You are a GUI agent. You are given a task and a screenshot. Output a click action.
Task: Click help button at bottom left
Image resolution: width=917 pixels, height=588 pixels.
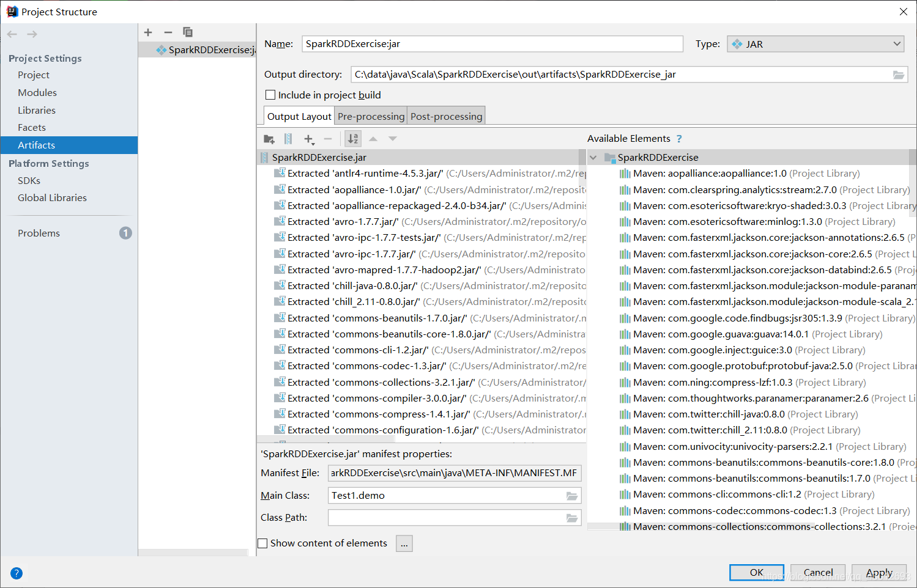(x=17, y=573)
